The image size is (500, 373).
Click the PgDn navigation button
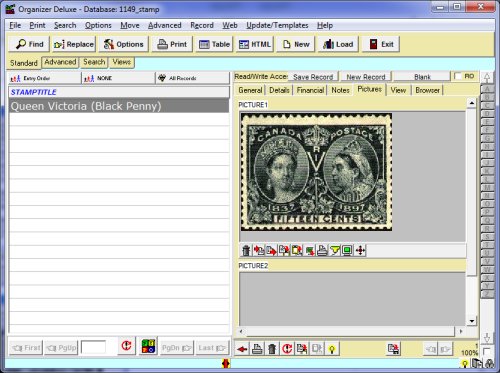(176, 348)
